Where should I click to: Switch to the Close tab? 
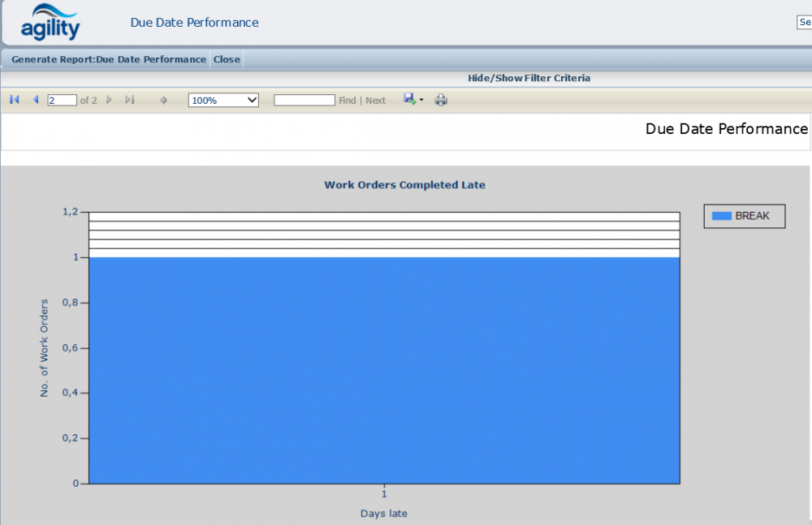226,59
